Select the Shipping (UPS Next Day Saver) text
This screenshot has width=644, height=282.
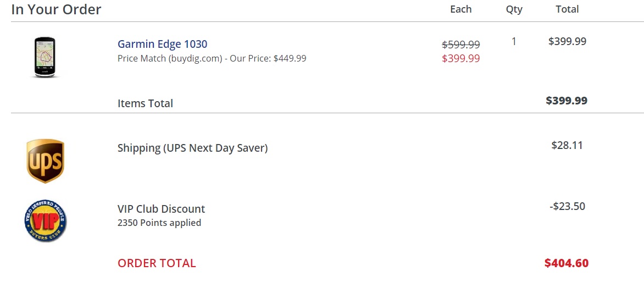[x=193, y=148]
